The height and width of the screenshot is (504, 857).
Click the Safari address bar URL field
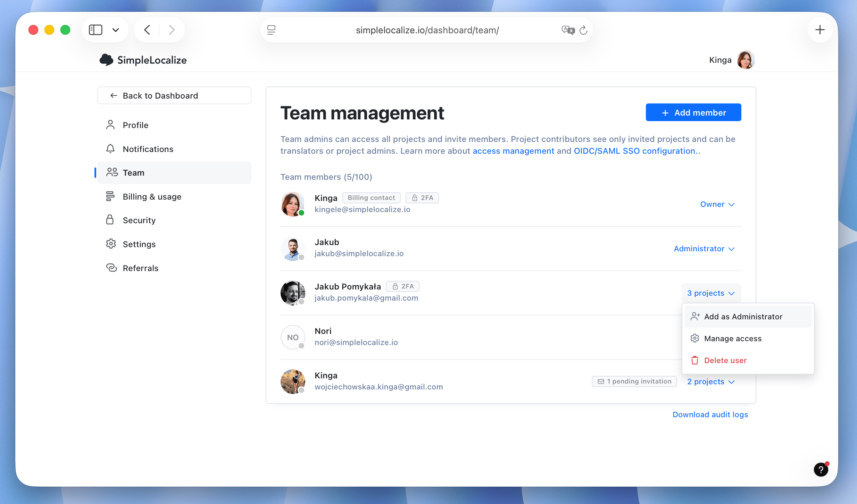pos(427,30)
